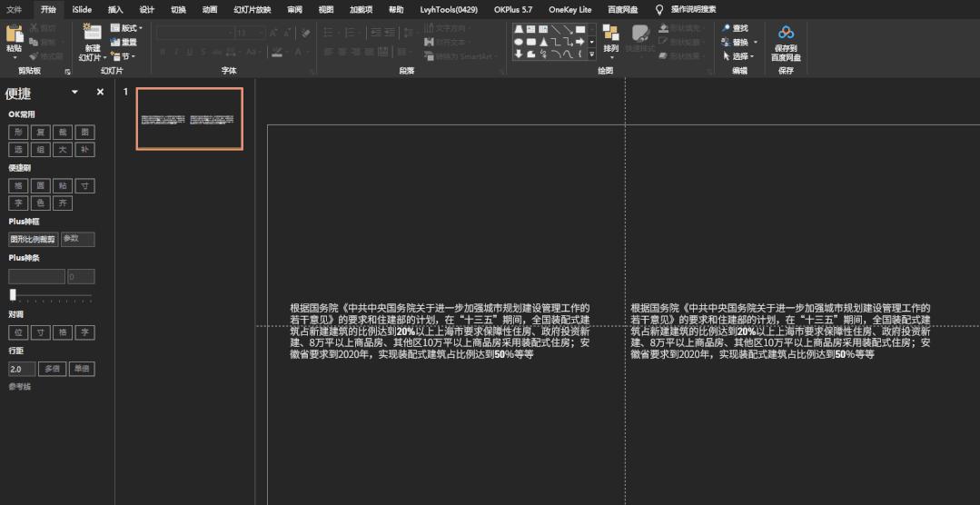
Task: Toggle the 位 button under 对调
Action: coord(18,332)
